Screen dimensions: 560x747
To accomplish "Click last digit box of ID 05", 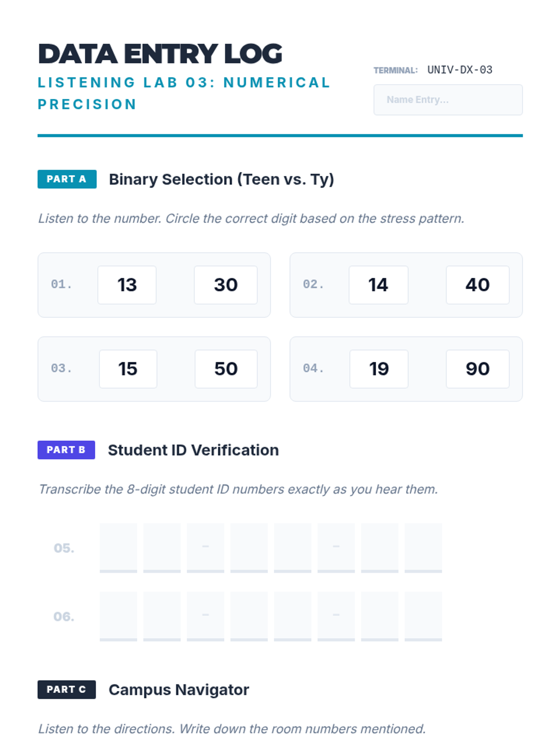I will pos(423,547).
